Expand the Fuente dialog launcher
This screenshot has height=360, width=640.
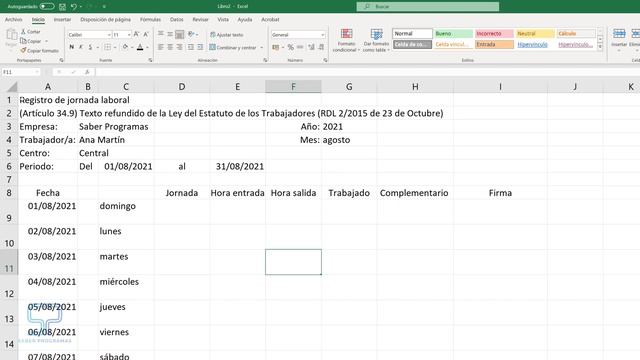tap(150, 60)
